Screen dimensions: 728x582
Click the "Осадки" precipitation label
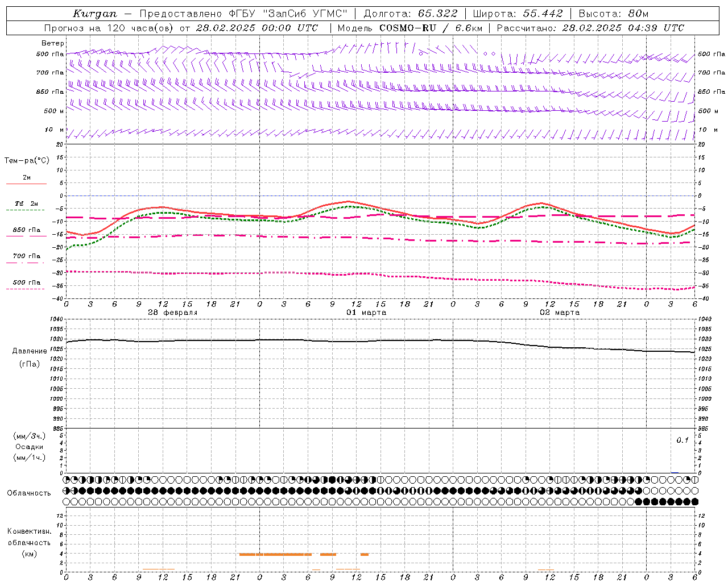point(30,447)
